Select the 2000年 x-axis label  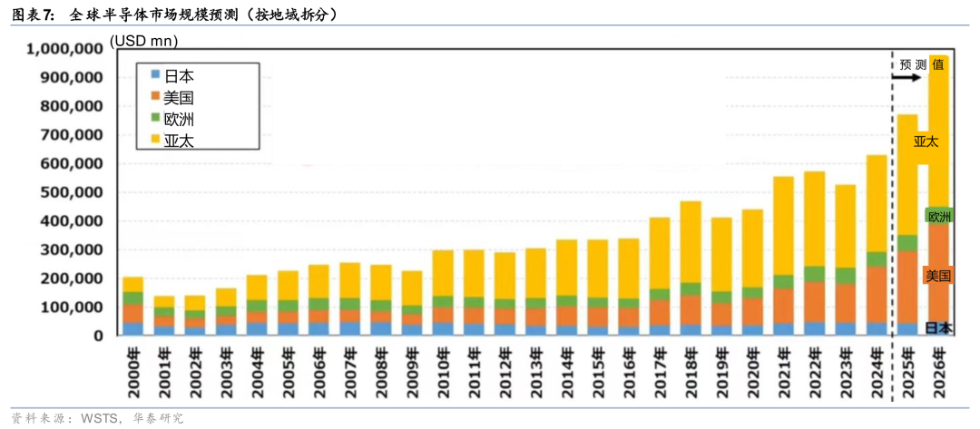pos(133,372)
